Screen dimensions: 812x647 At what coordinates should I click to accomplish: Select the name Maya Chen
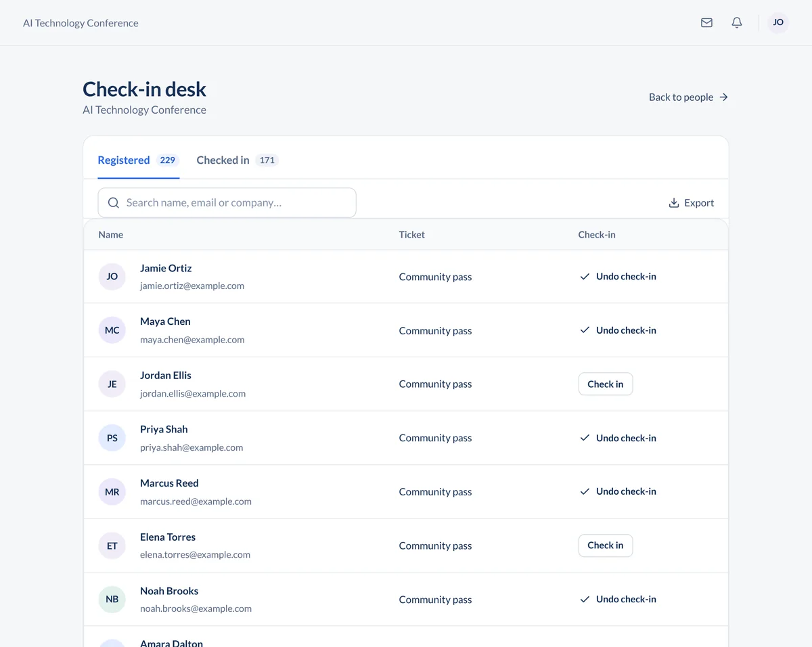click(x=165, y=322)
